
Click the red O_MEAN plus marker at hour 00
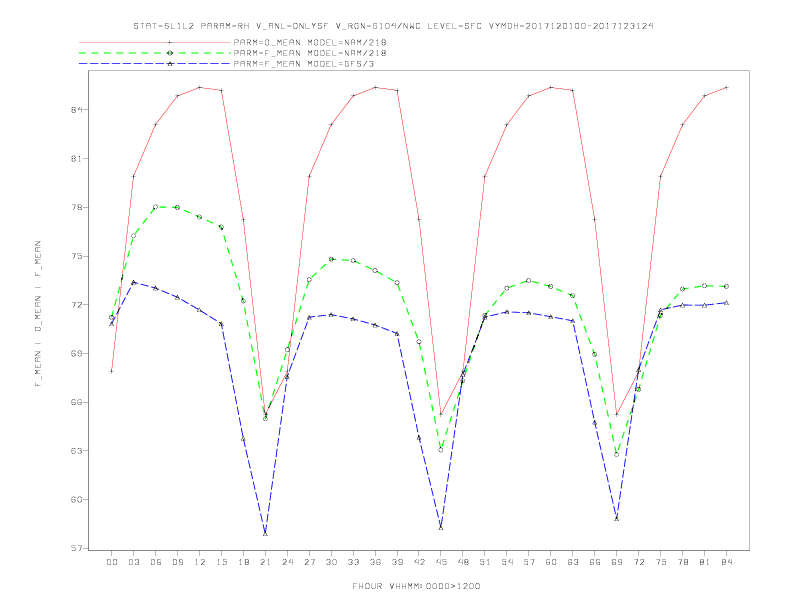pyautogui.click(x=112, y=371)
